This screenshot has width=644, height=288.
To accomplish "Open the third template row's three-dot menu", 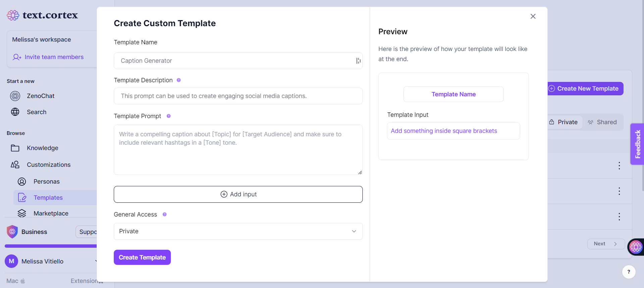I will [x=619, y=217].
